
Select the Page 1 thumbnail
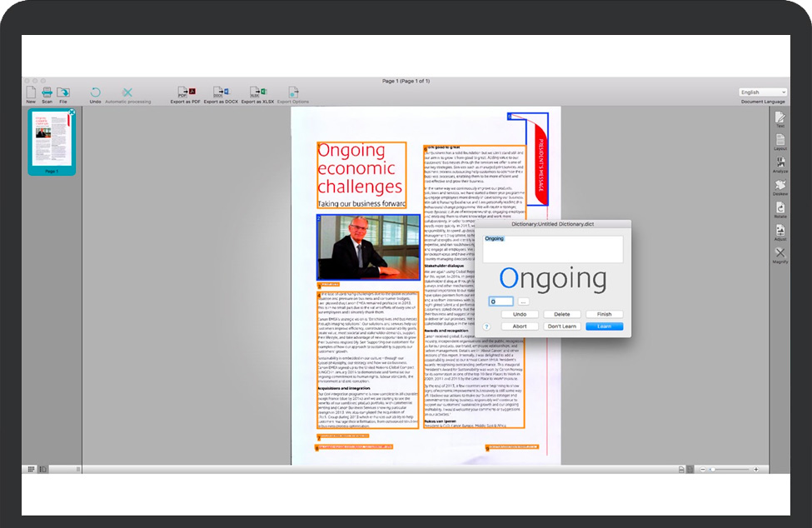click(x=52, y=140)
